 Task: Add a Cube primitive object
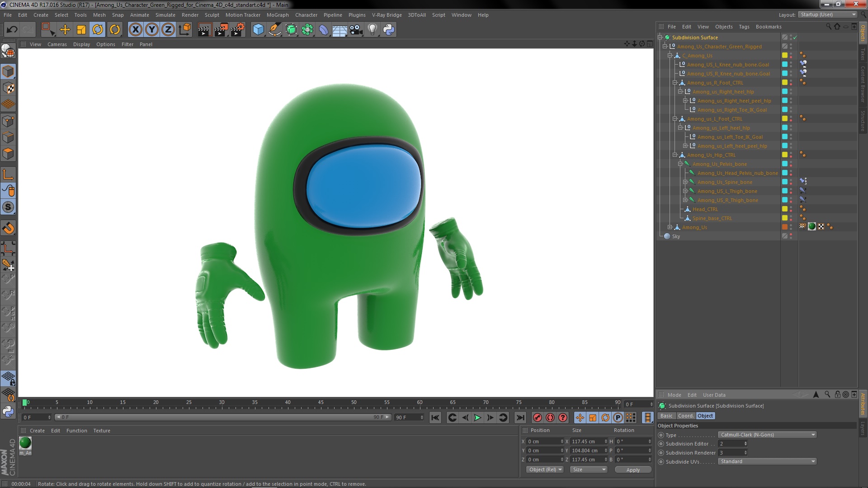click(x=258, y=30)
